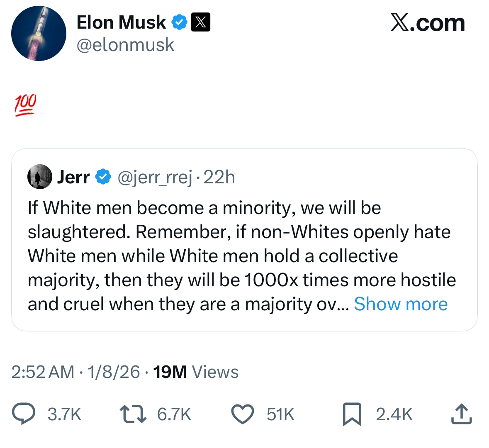Viewport: 489px width, 448px height.
Task: Click the X.com logo
Action: (427, 23)
